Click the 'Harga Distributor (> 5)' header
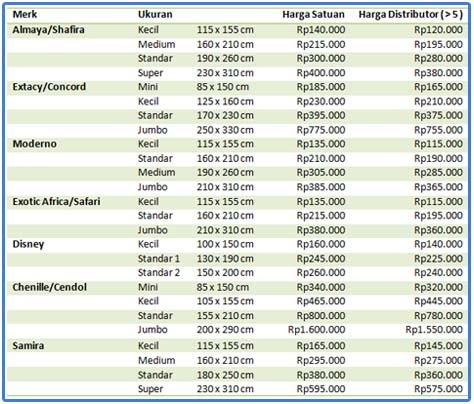This screenshot has width=474, height=404. tap(411, 14)
